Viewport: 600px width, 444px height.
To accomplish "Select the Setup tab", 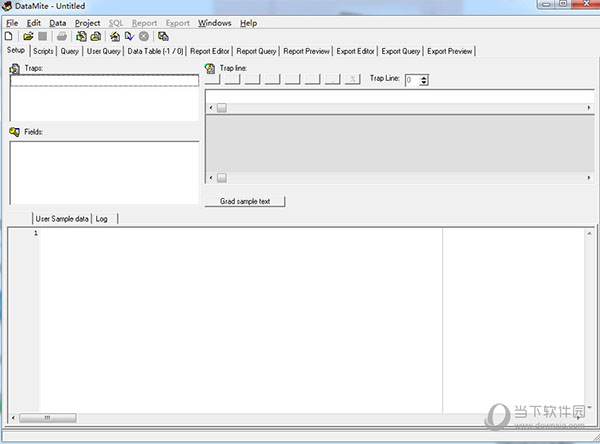I will (16, 50).
